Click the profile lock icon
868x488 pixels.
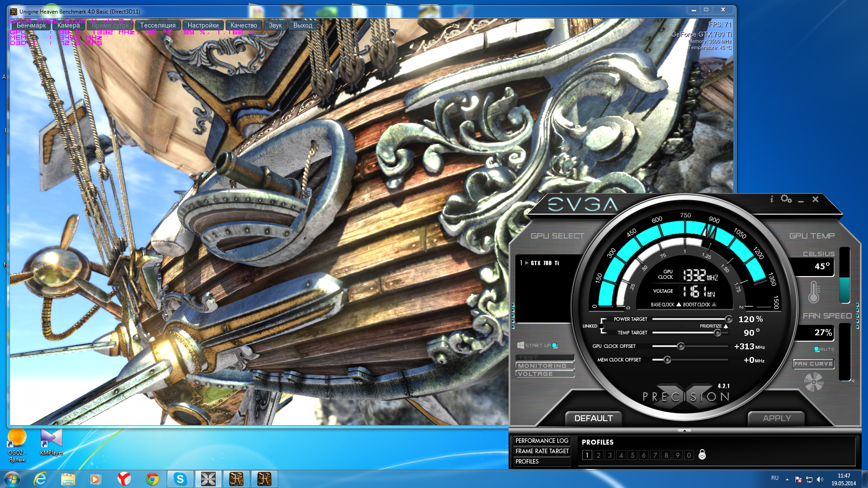click(702, 455)
